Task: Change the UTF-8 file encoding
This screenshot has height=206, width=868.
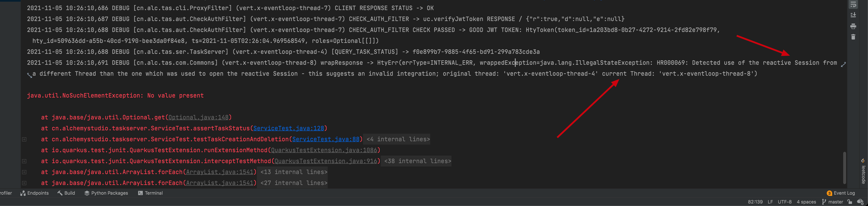Action: pos(784,202)
